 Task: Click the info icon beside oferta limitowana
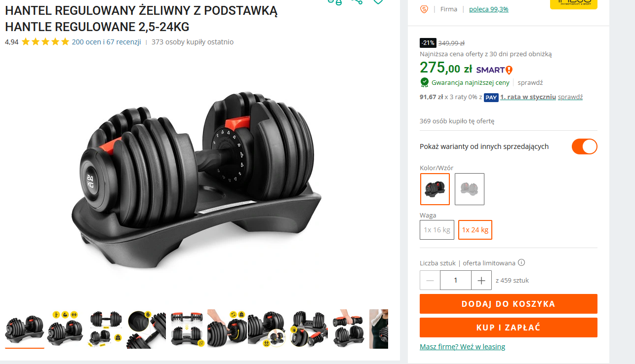click(x=521, y=263)
